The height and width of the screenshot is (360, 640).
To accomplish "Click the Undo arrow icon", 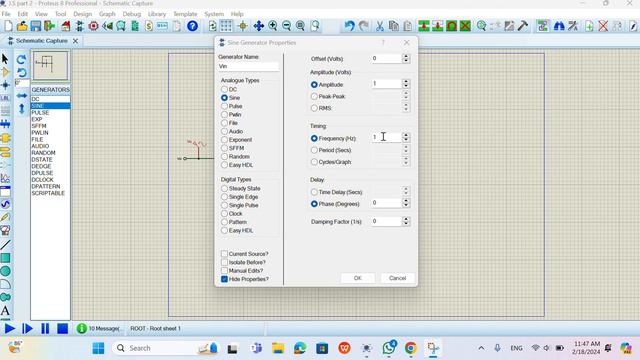I will (349, 26).
